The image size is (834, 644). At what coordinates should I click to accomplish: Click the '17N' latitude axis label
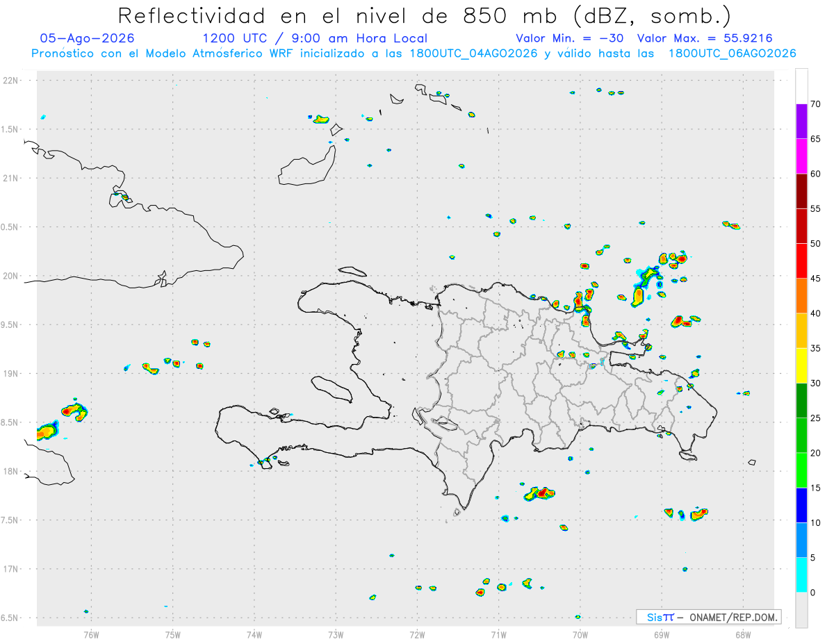[12, 569]
